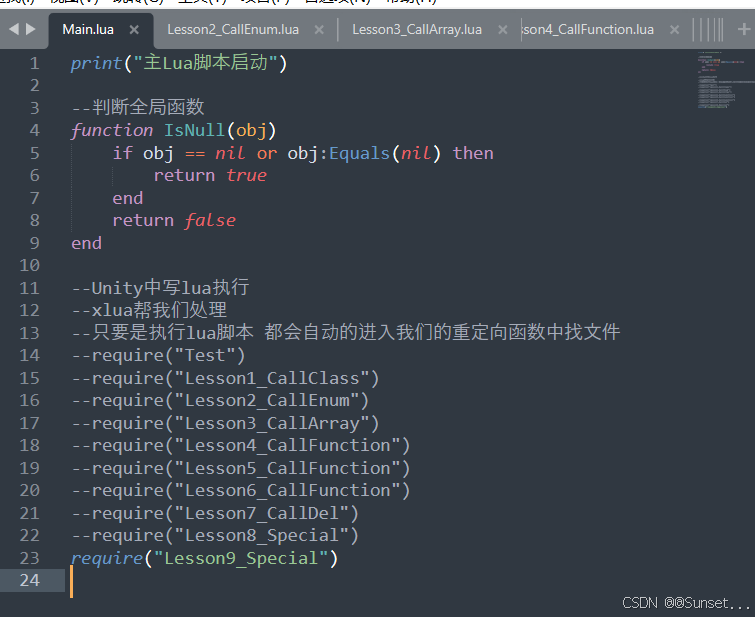Go to next tab with right arrow
This screenshot has width=755, height=617.
pos(31,29)
